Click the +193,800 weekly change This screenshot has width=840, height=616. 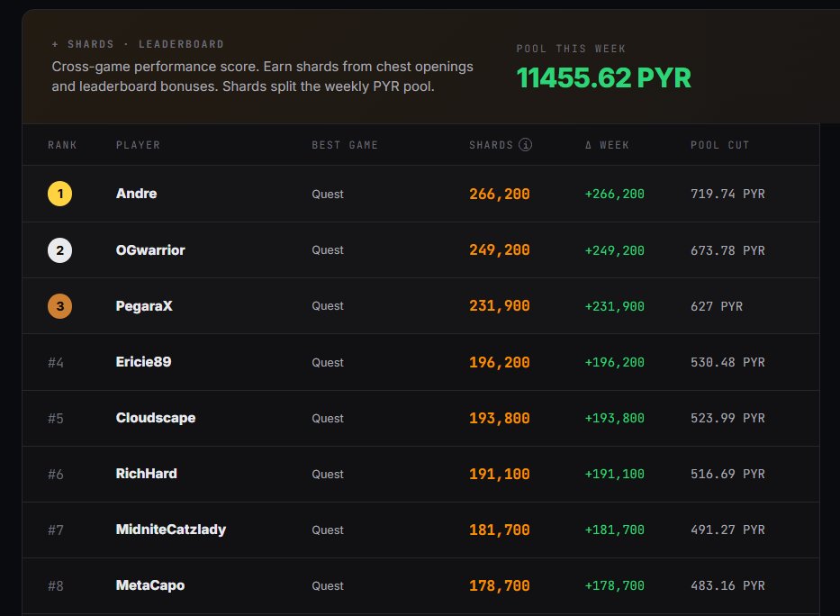click(x=614, y=418)
